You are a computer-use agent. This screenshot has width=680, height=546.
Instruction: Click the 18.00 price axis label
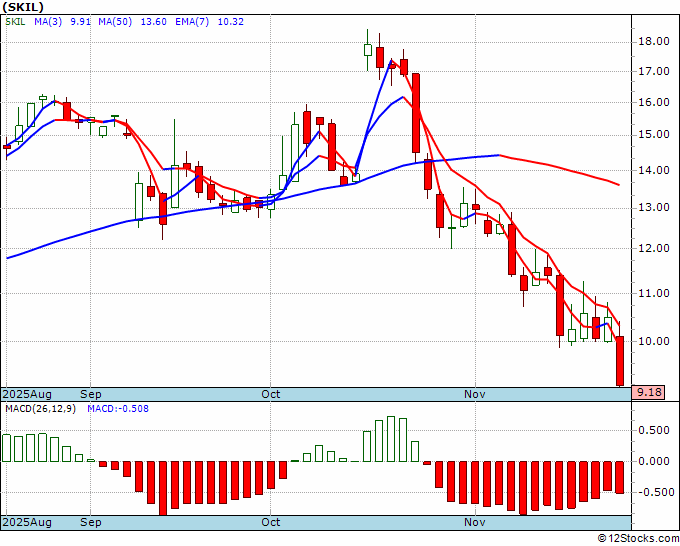point(654,42)
